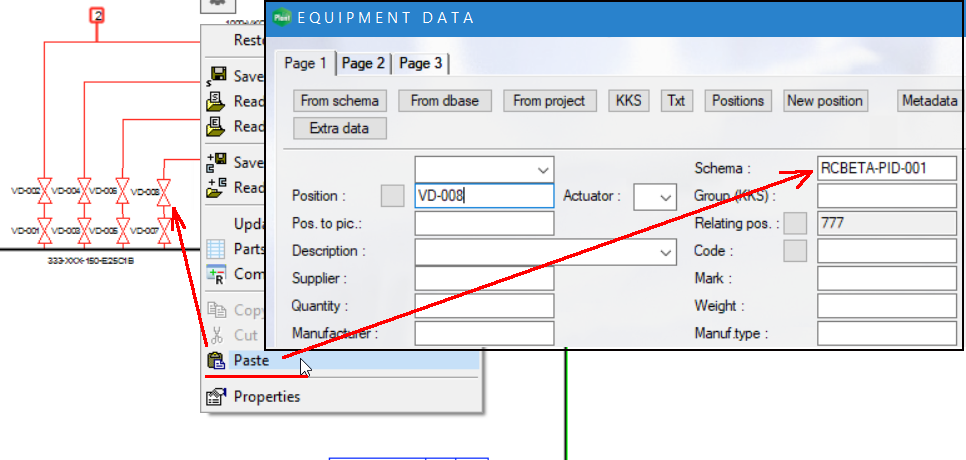Click the Parts table grid icon
This screenshot has height=460, width=966.
[216, 249]
